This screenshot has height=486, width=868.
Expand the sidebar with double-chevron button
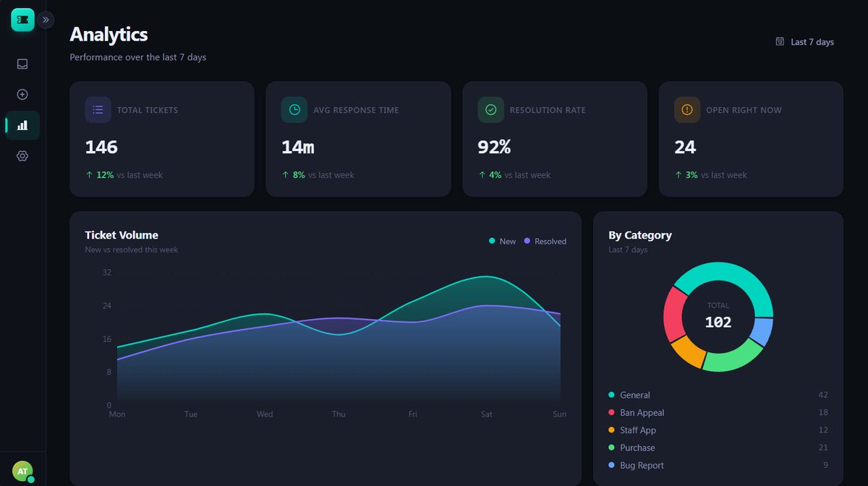46,20
